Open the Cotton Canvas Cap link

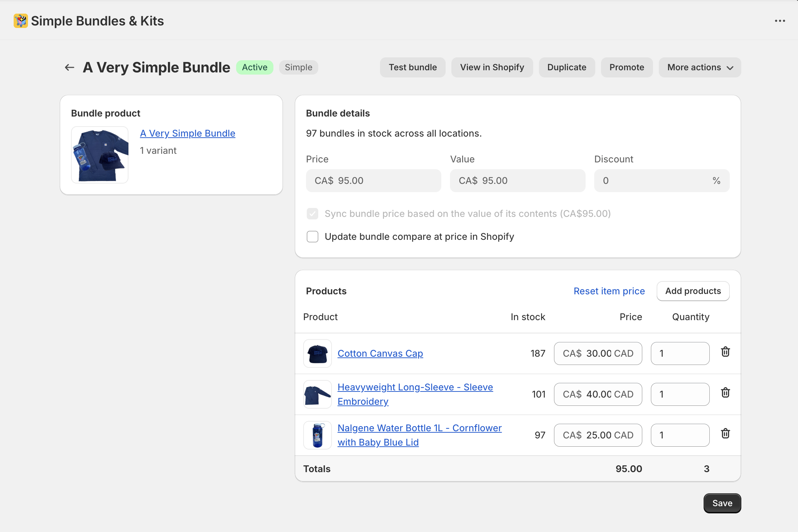[380, 353]
